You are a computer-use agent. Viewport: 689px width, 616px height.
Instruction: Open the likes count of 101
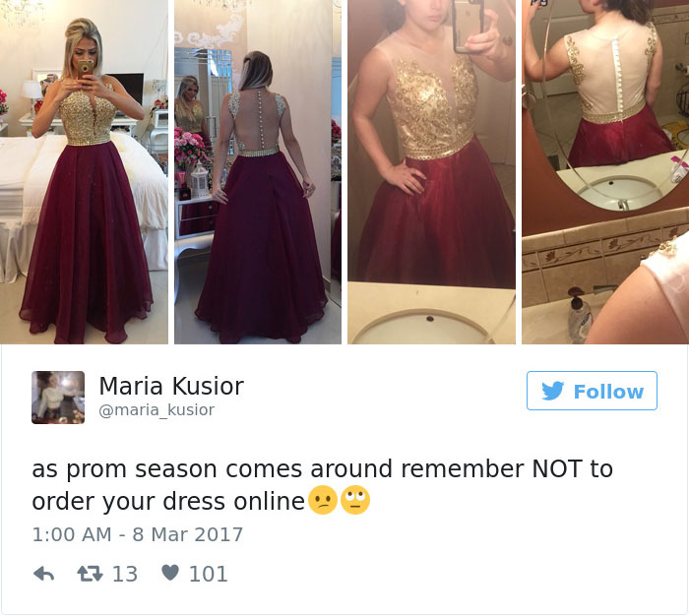pyautogui.click(x=209, y=574)
